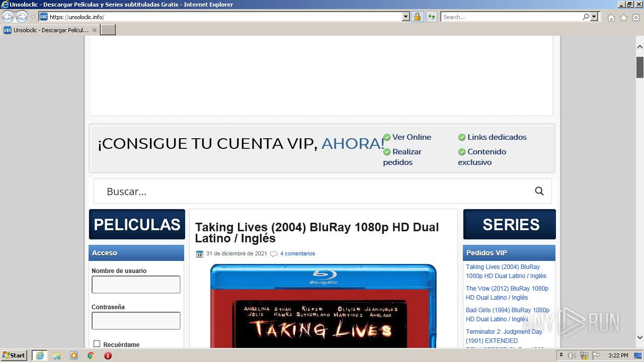
Task: Click the taskbar clock 3:22 PM
Action: tap(618, 355)
